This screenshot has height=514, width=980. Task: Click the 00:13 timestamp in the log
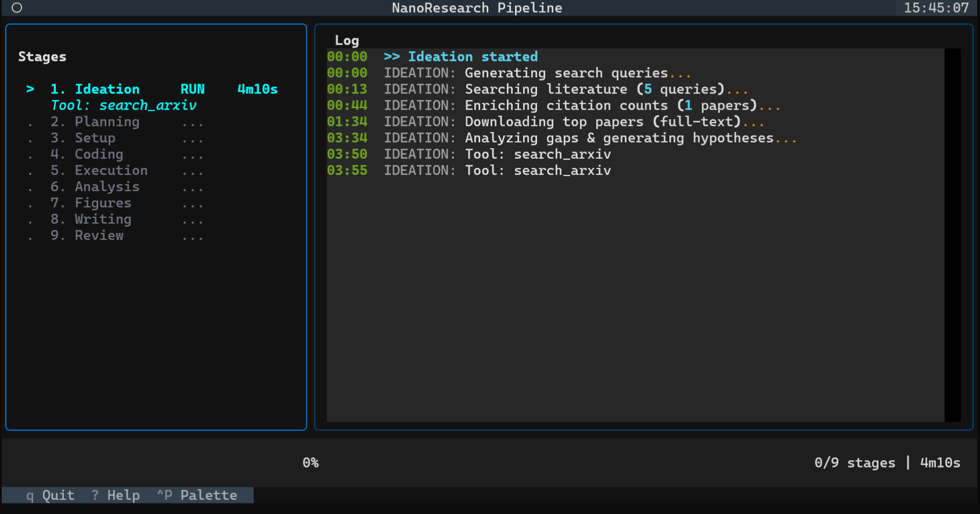(347, 89)
